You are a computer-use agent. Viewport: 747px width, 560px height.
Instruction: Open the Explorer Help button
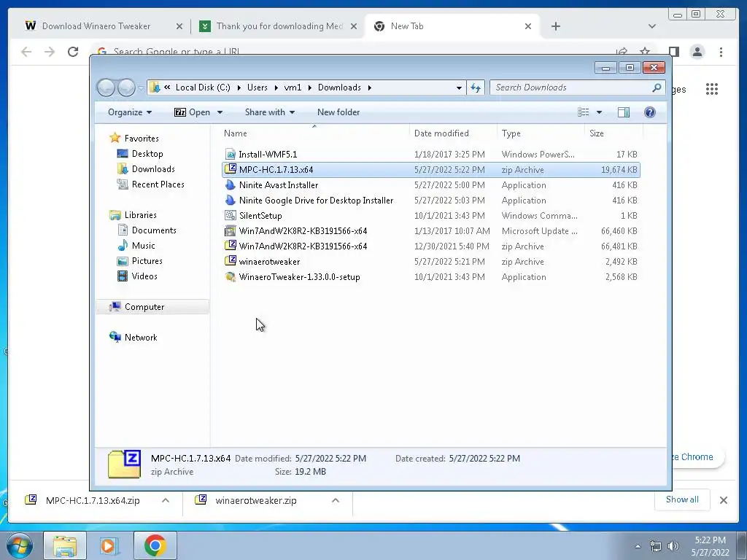(649, 112)
